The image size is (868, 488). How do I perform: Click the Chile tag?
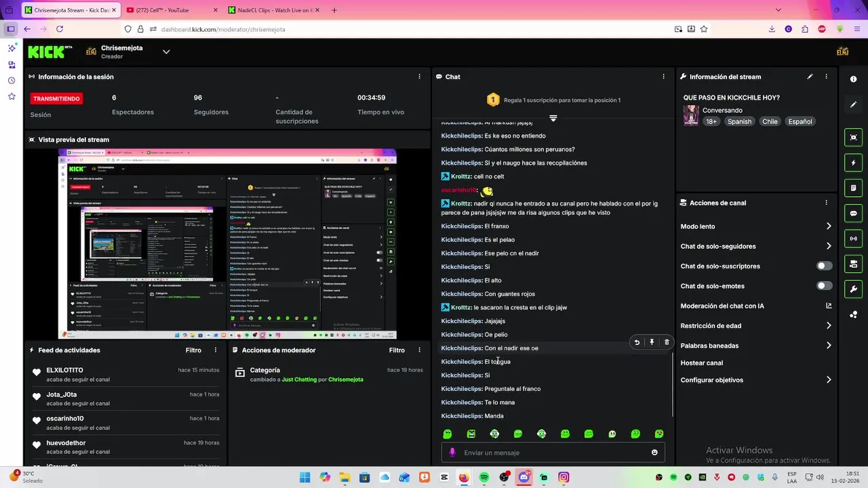[770, 121]
